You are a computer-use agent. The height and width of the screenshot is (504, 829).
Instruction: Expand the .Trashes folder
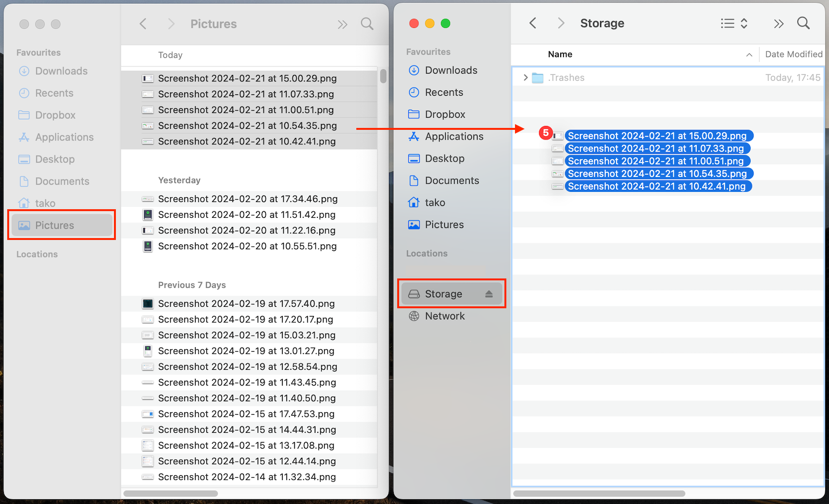coord(525,77)
